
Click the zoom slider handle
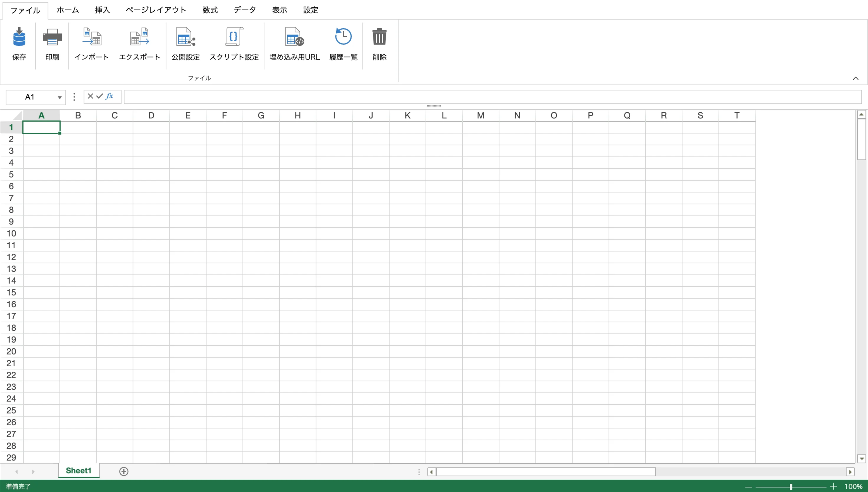tap(791, 487)
